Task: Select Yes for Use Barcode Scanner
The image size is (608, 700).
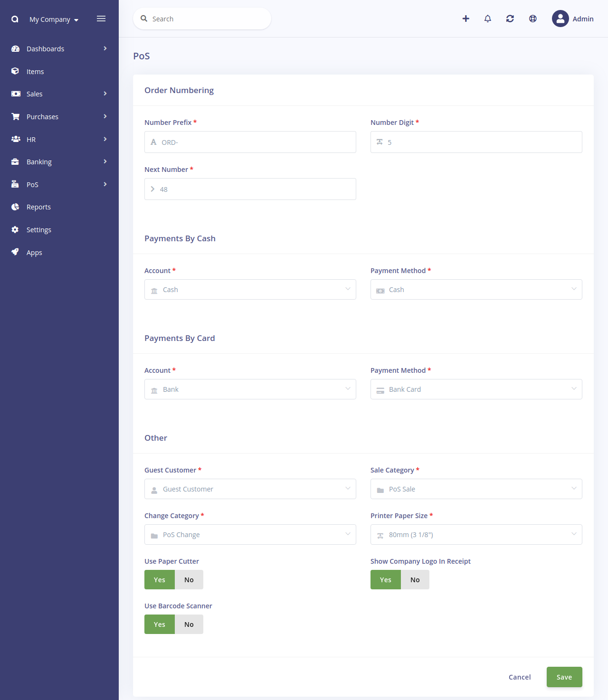Action: 160,624
